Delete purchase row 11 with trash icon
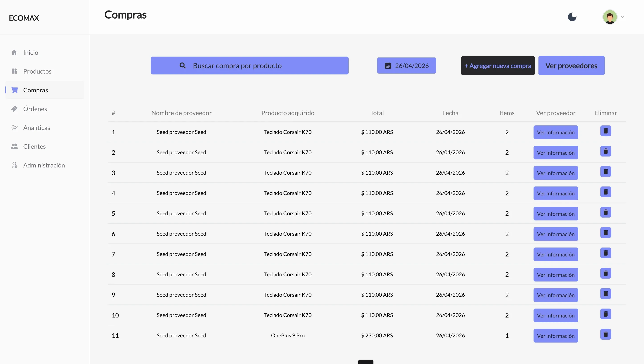This screenshot has width=644, height=364. point(606,334)
